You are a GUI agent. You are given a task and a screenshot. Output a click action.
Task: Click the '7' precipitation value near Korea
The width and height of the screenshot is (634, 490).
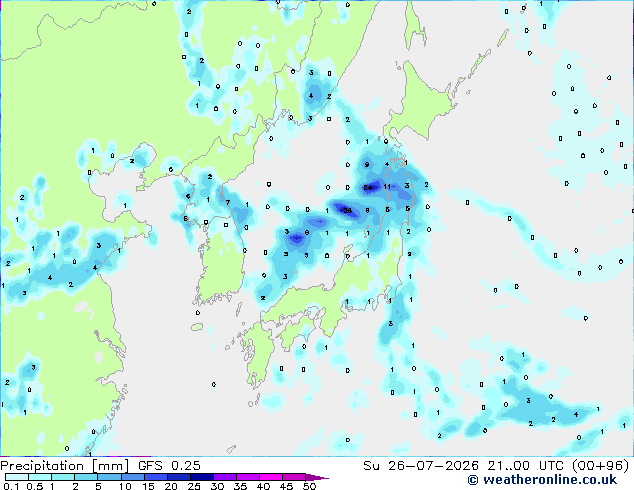[228, 203]
